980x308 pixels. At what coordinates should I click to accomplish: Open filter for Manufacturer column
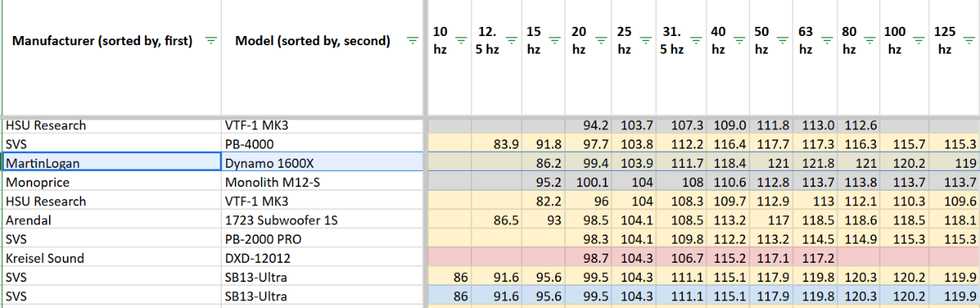[x=211, y=41]
